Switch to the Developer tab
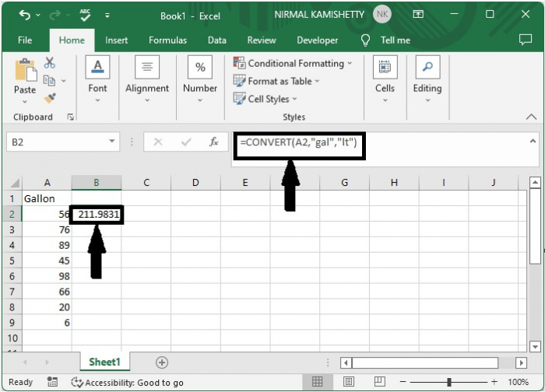 tap(317, 40)
